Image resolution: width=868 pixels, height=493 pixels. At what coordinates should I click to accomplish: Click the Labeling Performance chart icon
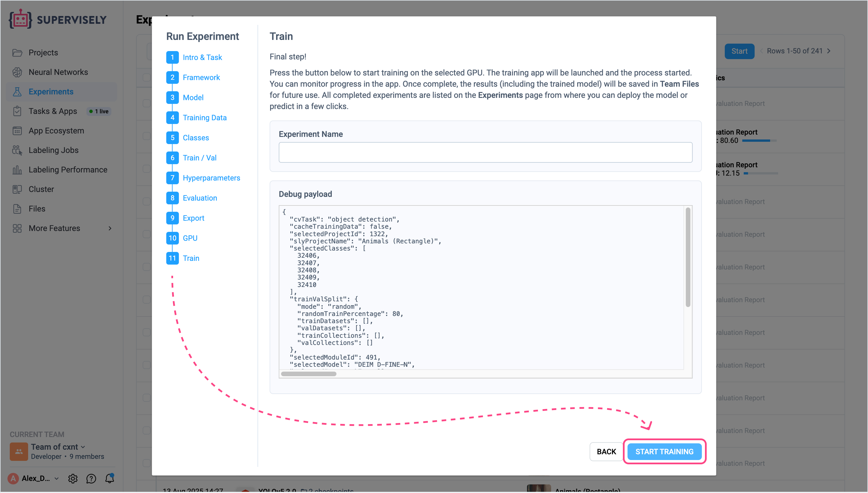pos(17,170)
